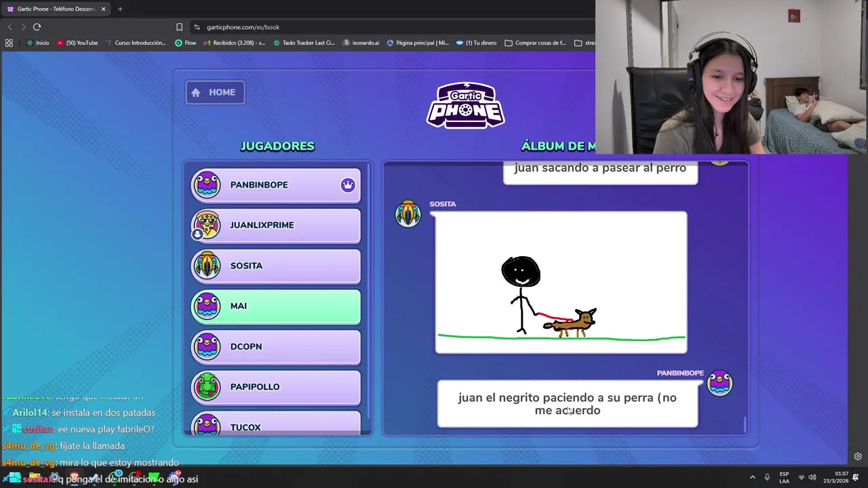The height and width of the screenshot is (488, 868).
Task: Click caption 'juan sacando a pasear al perro'
Action: tap(600, 173)
